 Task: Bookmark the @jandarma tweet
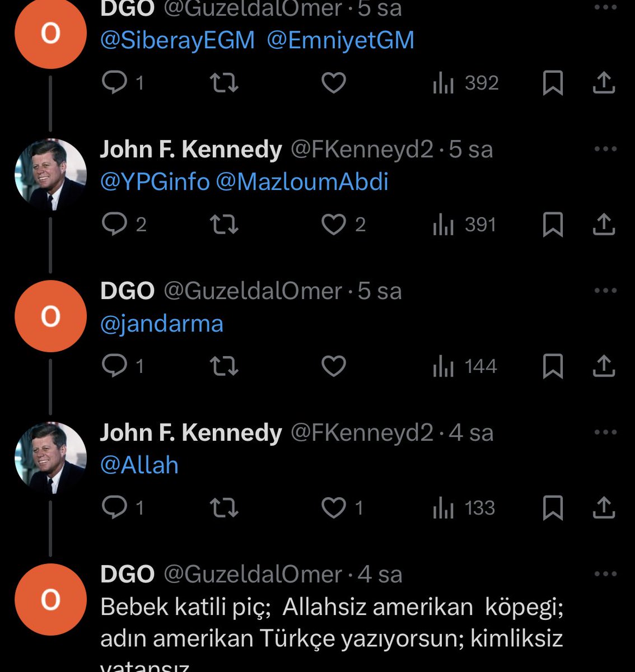[553, 366]
